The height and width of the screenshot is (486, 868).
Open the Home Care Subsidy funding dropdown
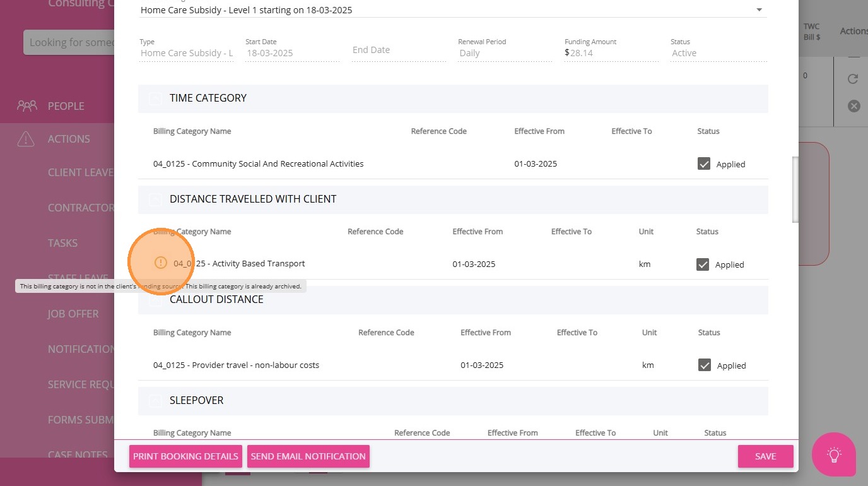[759, 10]
